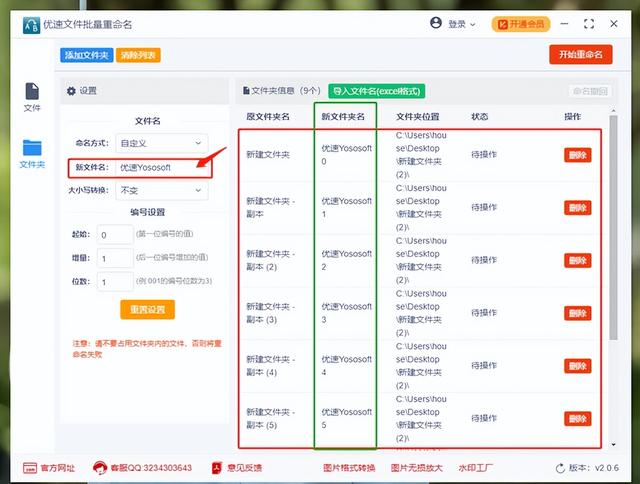This screenshot has width=640, height=484.
Task: Select the 优速Yososoft3 new name cell
Action: point(346,313)
